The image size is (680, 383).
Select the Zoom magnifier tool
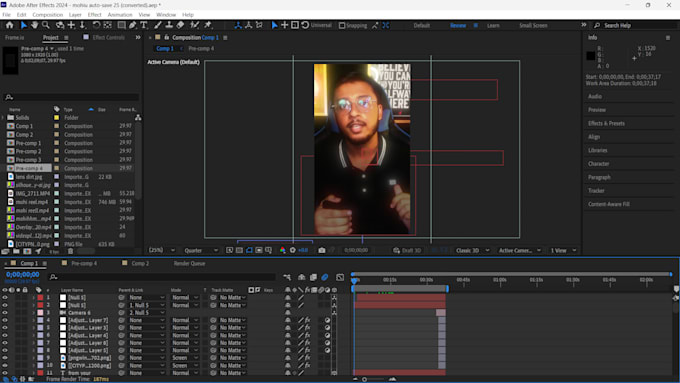pos(46,26)
